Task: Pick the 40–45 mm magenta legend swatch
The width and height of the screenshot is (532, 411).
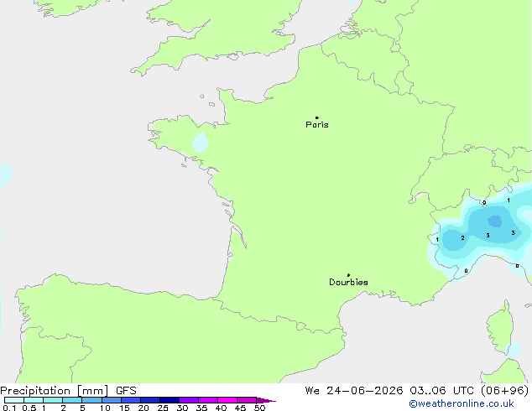Action: coord(227,400)
